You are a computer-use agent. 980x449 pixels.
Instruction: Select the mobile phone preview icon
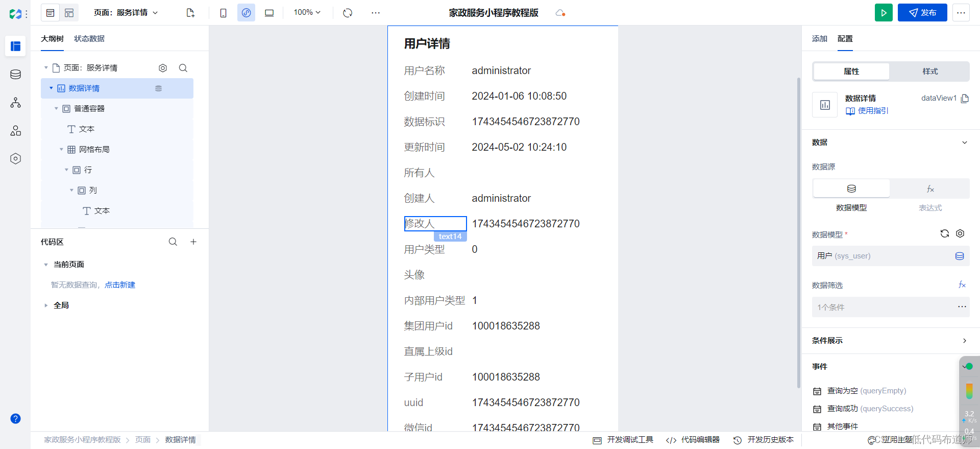(223, 13)
